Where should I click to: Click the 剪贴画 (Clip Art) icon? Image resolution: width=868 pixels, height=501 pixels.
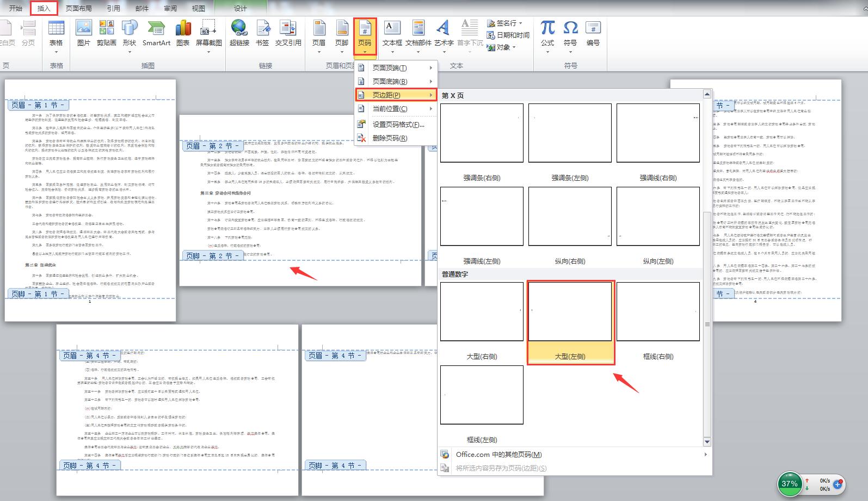[x=107, y=33]
